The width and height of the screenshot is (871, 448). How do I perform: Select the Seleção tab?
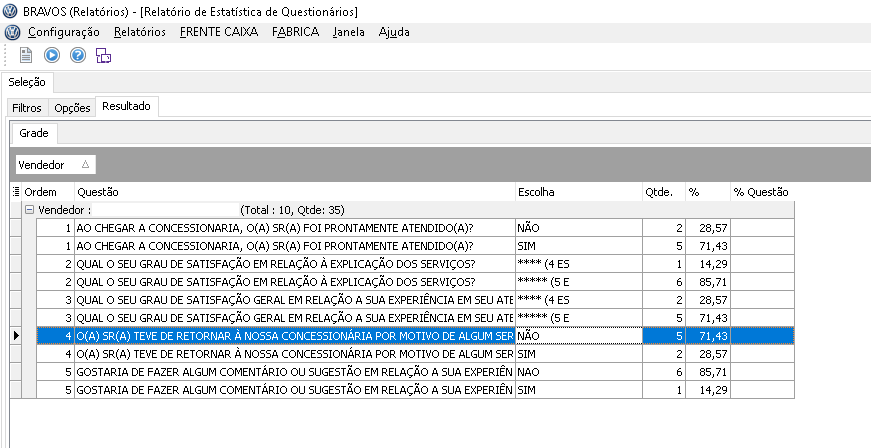(27, 82)
